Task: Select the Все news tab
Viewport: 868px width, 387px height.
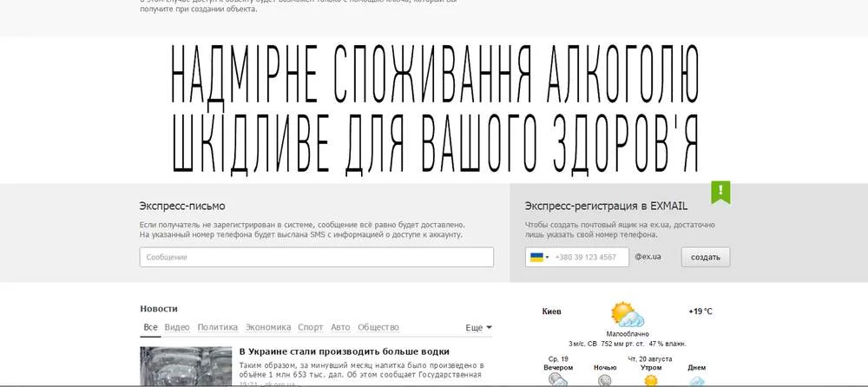Action: 150,327
